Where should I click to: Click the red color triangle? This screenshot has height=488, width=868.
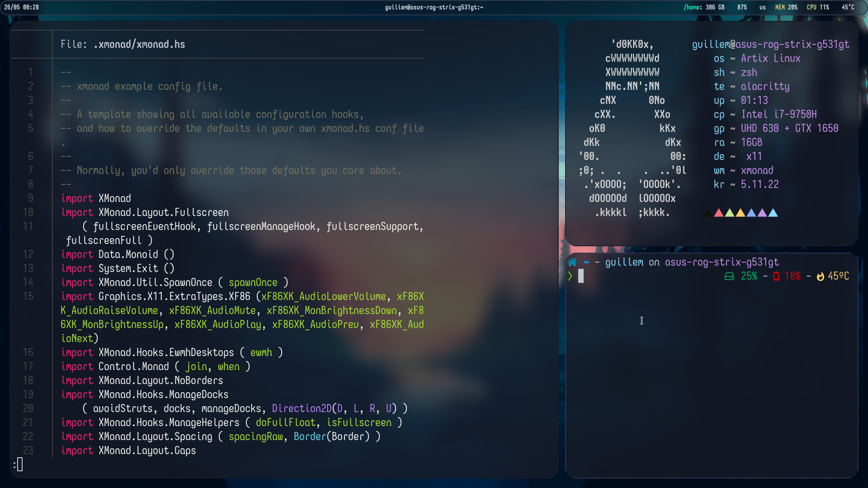(x=718, y=213)
